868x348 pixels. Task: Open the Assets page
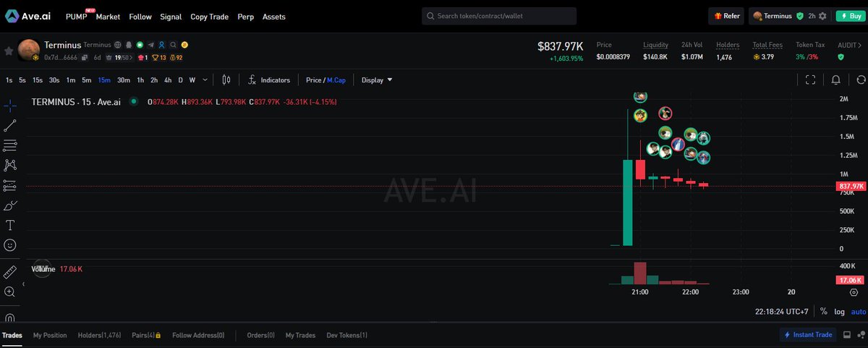tap(273, 16)
